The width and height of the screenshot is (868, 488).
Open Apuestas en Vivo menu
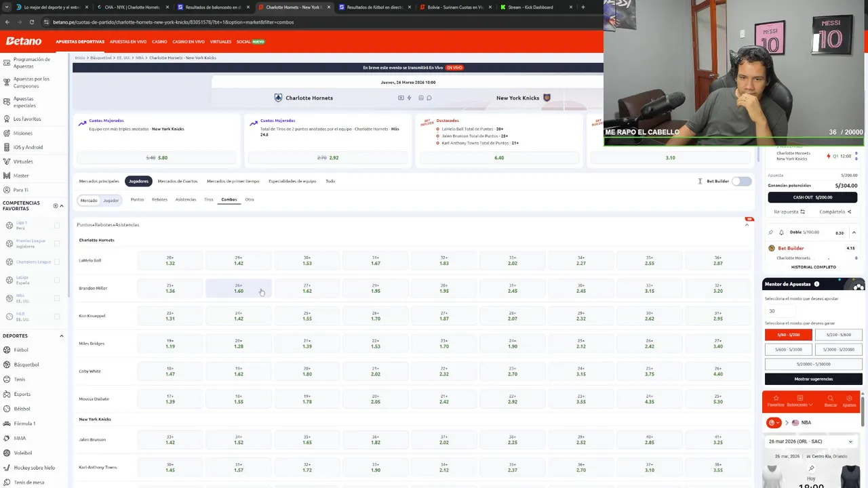(x=128, y=42)
